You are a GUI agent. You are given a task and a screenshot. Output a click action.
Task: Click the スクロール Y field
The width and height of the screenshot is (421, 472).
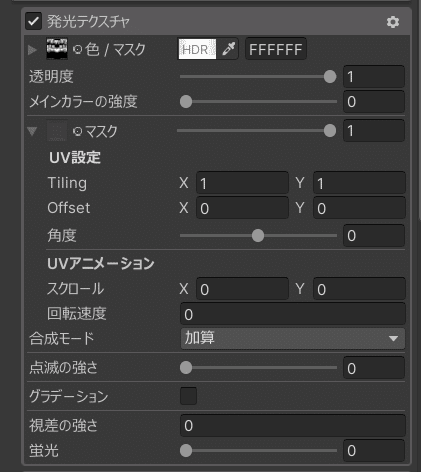pyautogui.click(x=359, y=289)
